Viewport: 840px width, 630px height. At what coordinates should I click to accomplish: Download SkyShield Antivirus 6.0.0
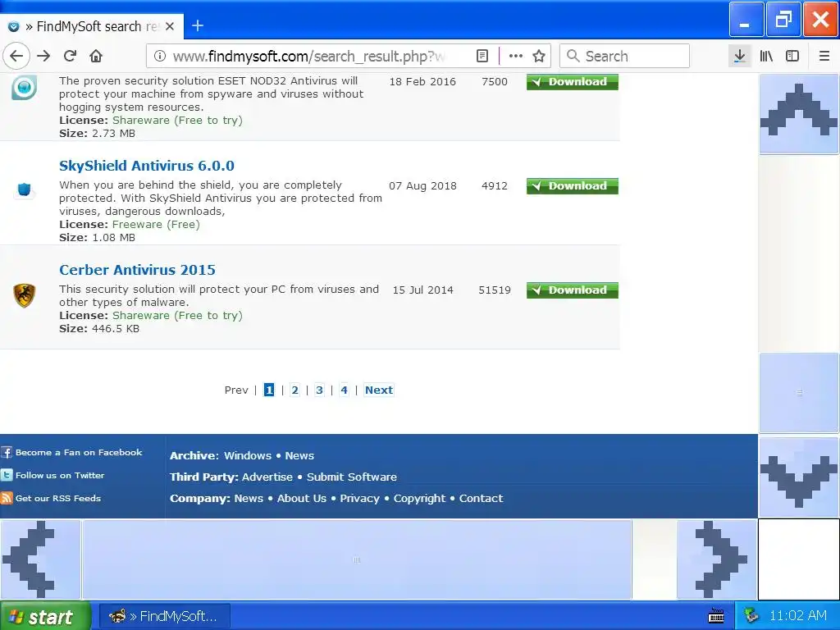coord(572,186)
